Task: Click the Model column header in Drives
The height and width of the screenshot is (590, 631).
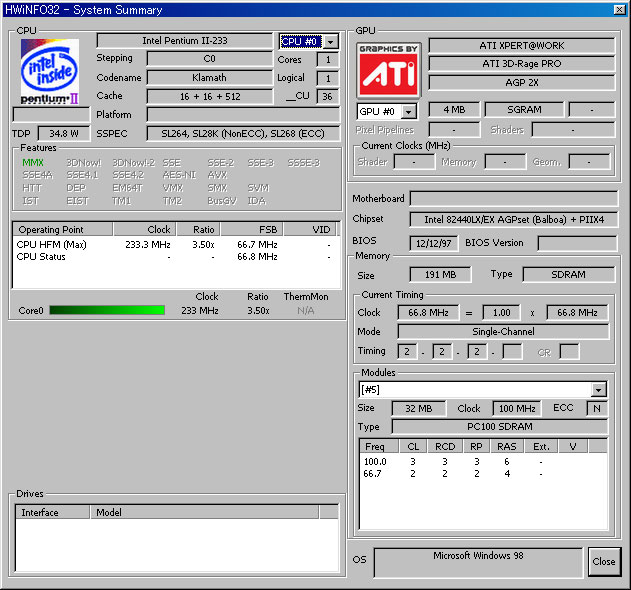Action: (x=204, y=512)
